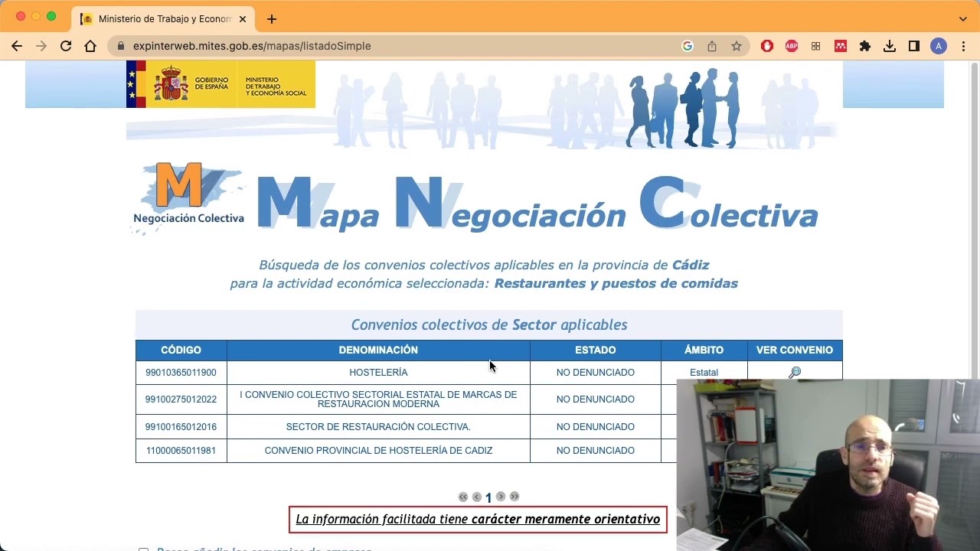Screen dimensions: 980x551
Task: Click the carácter meramente orientativo notice
Action: point(478,520)
